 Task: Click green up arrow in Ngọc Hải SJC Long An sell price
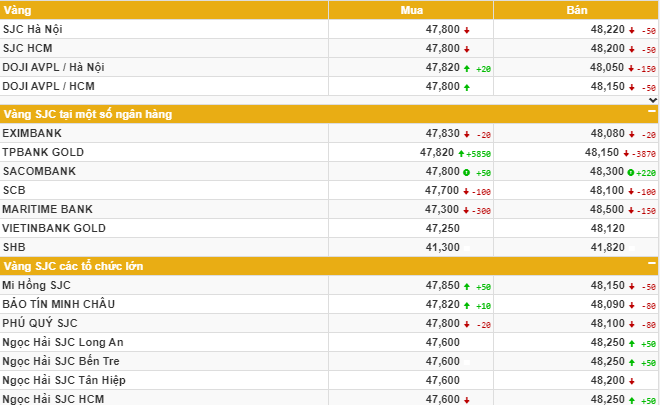(631, 343)
